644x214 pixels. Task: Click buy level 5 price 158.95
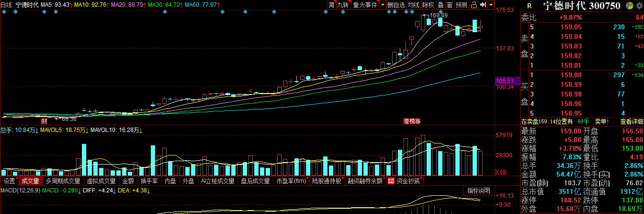571,113
